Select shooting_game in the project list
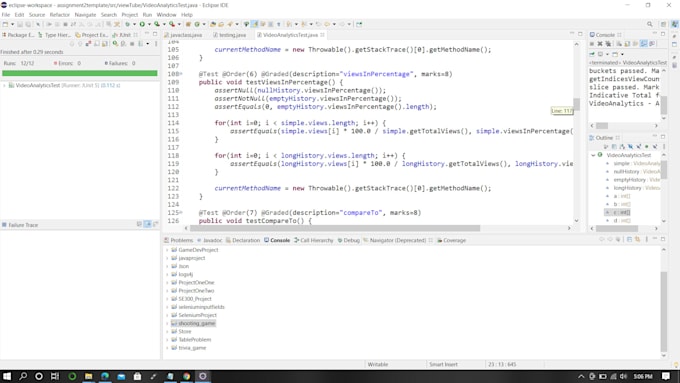Image resolution: width=680 pixels, height=383 pixels. (196, 323)
